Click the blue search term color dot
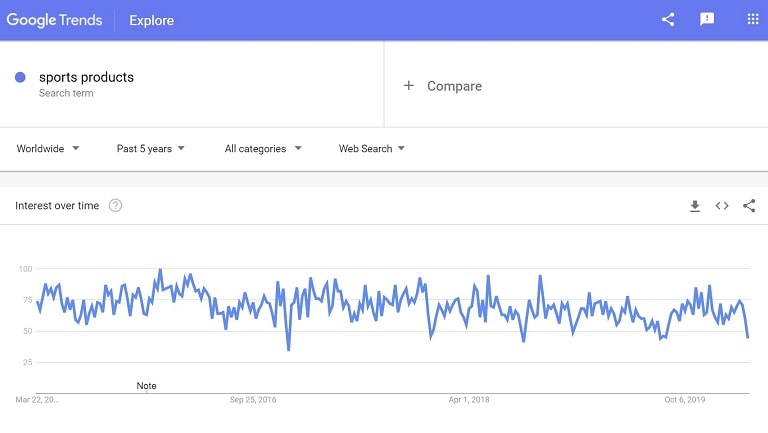The image size is (768, 433). (x=20, y=77)
